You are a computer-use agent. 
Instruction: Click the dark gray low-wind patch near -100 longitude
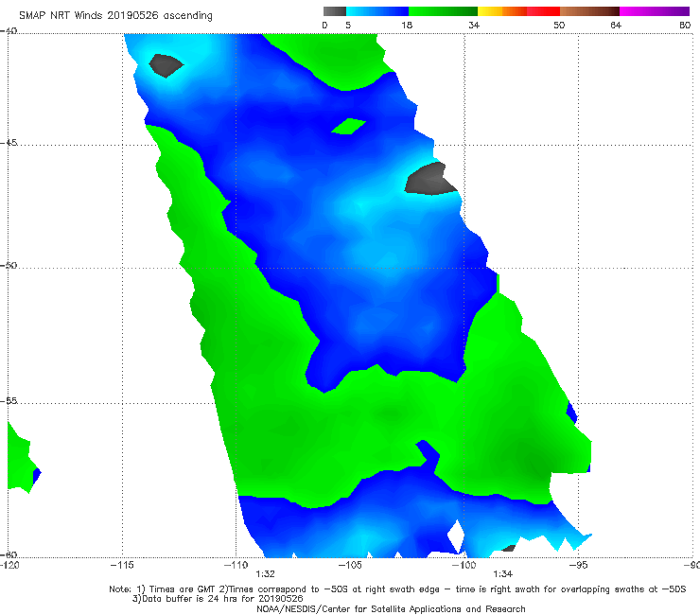[430, 181]
